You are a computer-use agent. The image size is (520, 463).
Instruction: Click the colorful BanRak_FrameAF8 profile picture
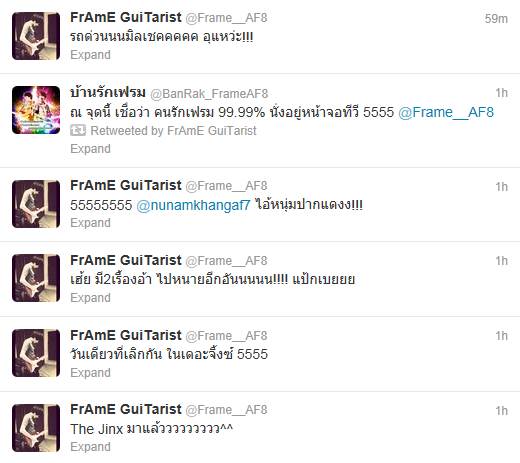point(36,110)
